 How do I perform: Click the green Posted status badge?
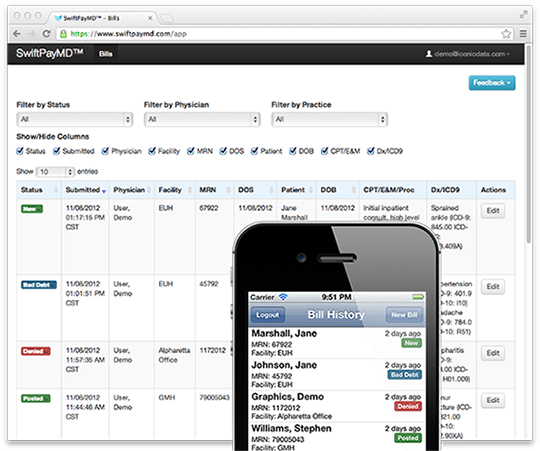click(x=36, y=399)
